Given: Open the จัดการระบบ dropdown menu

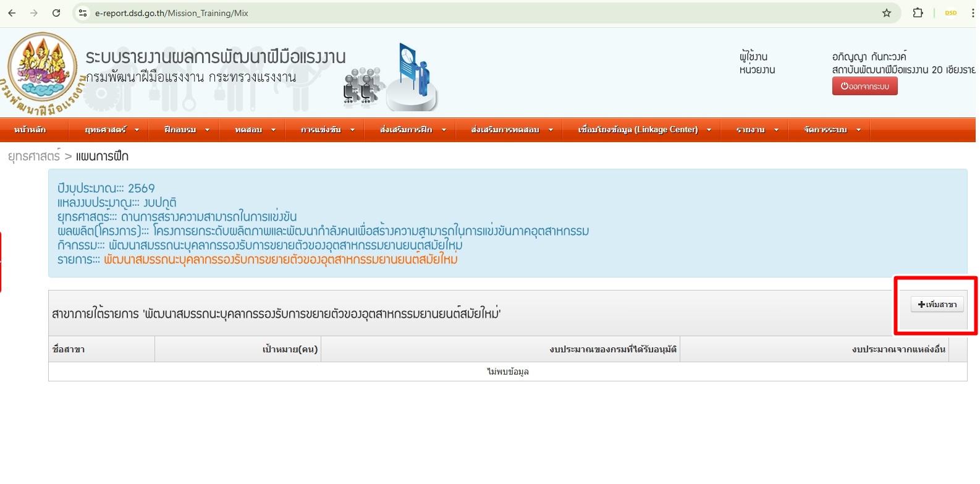Looking at the screenshot, I should pos(832,130).
